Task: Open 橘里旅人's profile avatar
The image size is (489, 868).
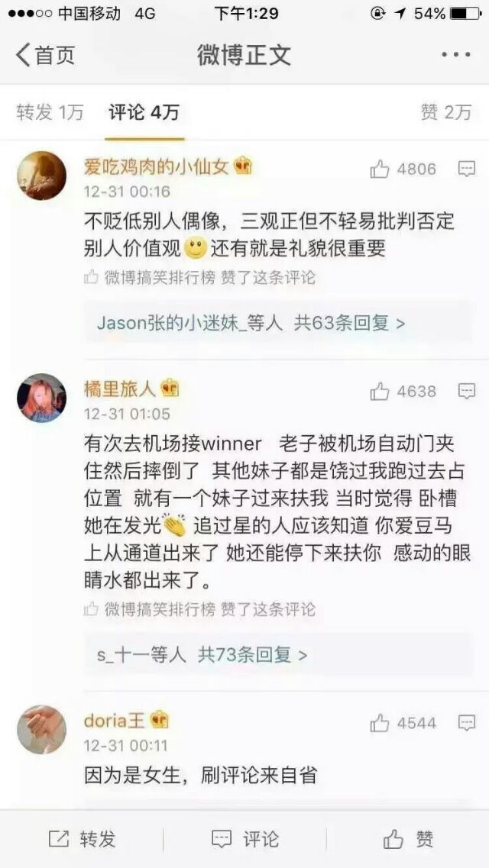Action: click(41, 398)
